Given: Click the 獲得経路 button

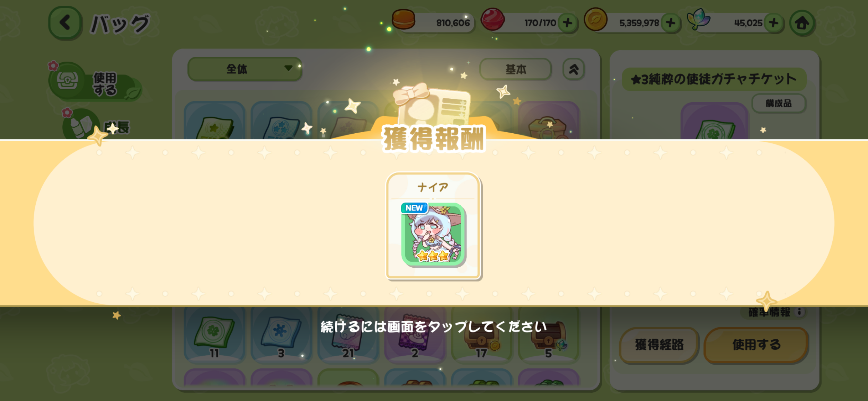Looking at the screenshot, I should tap(659, 345).
